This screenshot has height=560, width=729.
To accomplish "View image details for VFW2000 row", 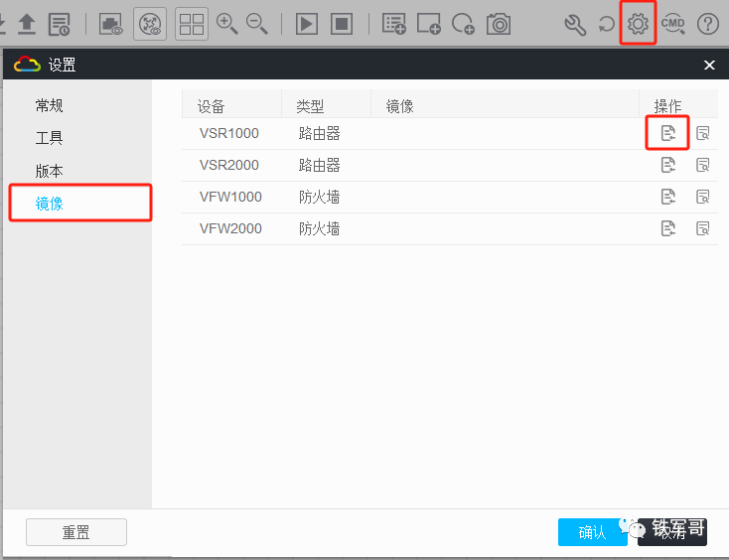I will pos(702,228).
